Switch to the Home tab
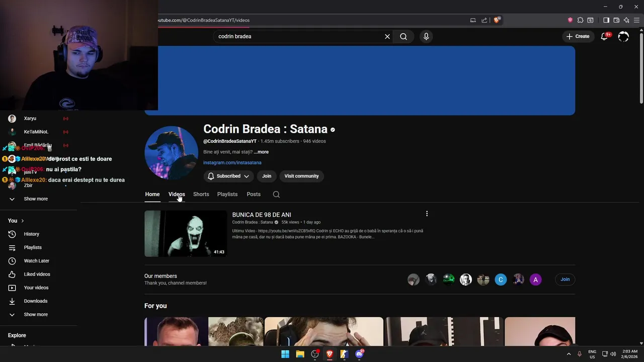 click(152, 194)
